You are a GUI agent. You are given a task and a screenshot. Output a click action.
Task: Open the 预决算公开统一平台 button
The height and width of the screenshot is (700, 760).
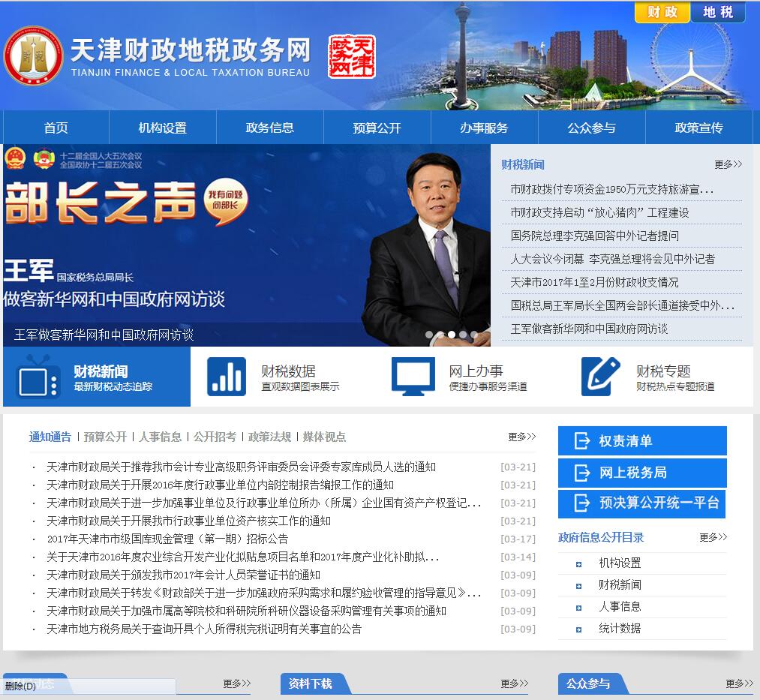click(642, 503)
